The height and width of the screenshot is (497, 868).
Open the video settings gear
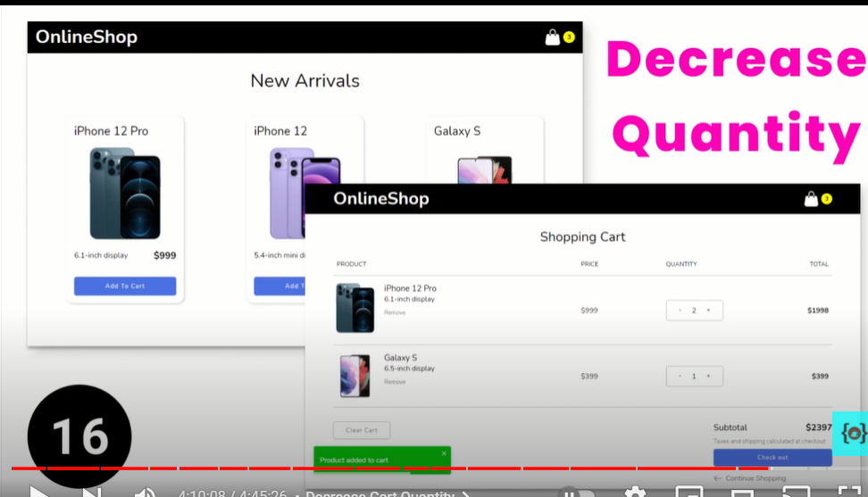(x=635, y=492)
